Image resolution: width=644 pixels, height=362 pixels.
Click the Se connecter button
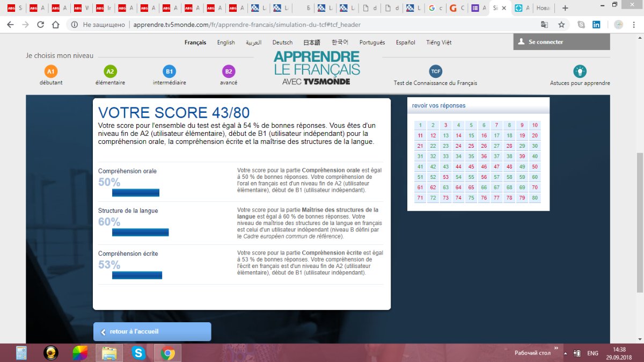561,42
